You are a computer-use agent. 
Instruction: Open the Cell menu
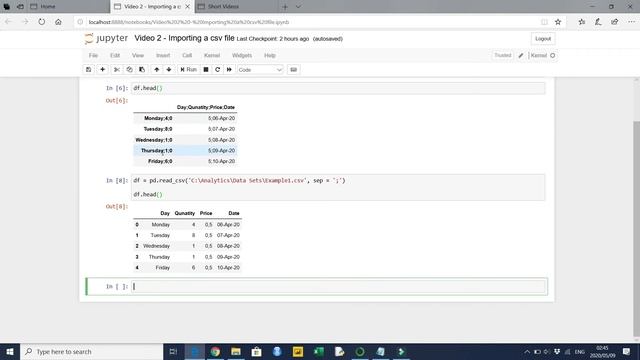187,56
